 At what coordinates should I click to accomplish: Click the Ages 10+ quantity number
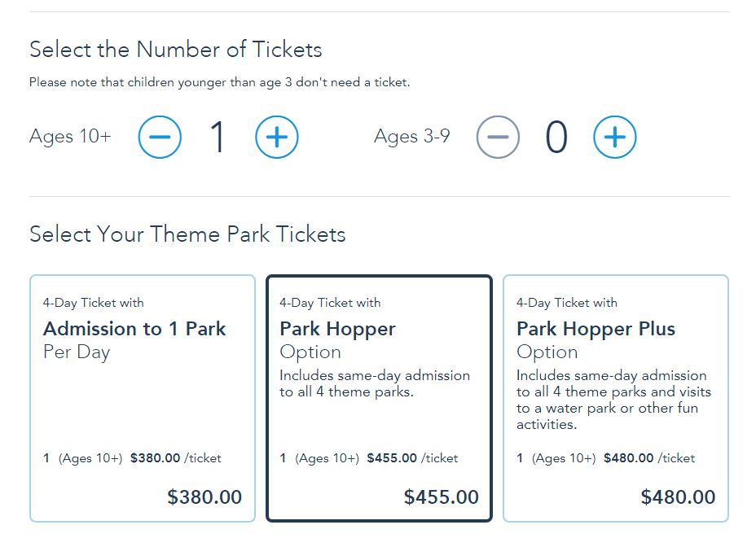click(218, 137)
